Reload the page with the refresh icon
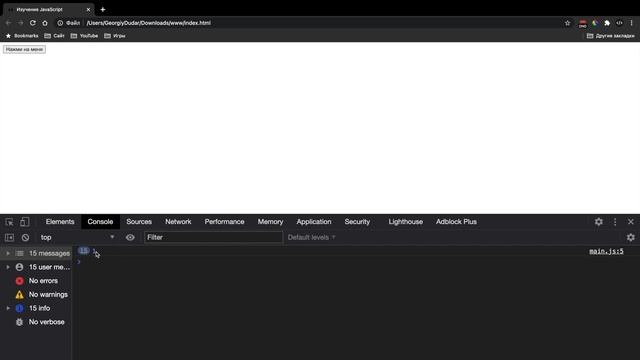This screenshot has height=360, width=640. pos(33,23)
